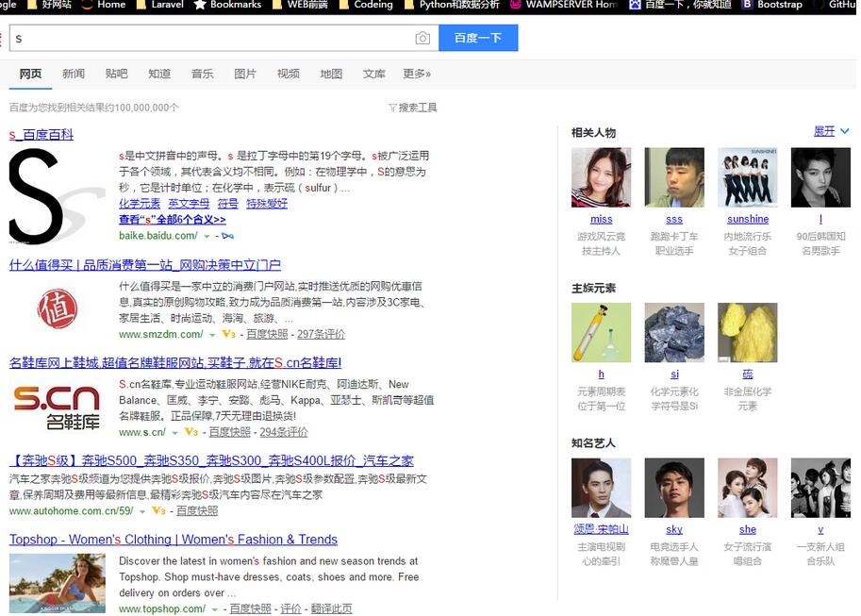Switch to the 文库 tab

click(374, 74)
